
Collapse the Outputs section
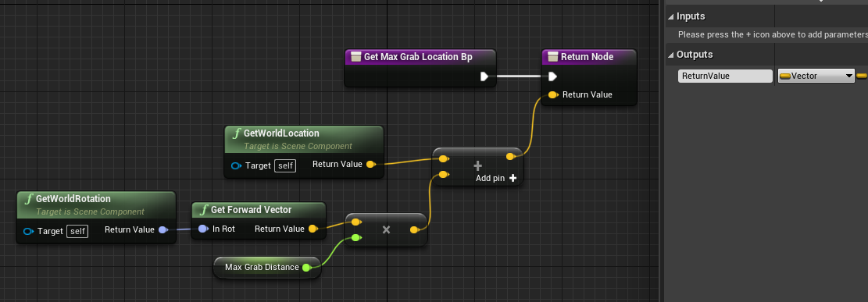click(671, 55)
